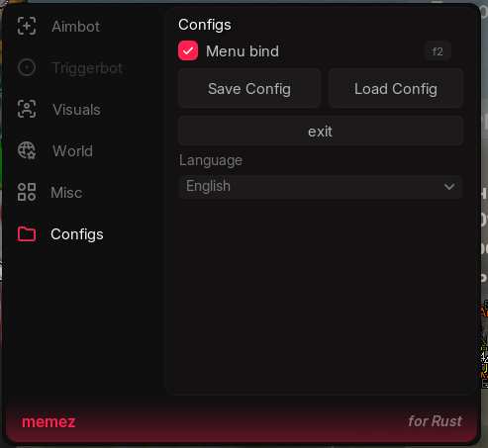This screenshot has height=448, width=488.
Task: Go to the World tab
Action: point(72,151)
